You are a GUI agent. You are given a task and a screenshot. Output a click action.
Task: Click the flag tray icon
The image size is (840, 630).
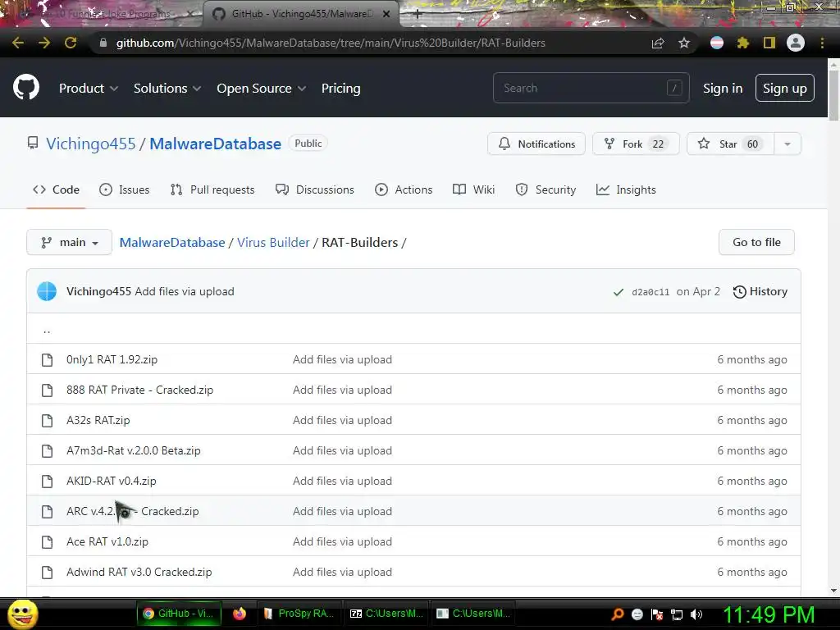click(657, 614)
